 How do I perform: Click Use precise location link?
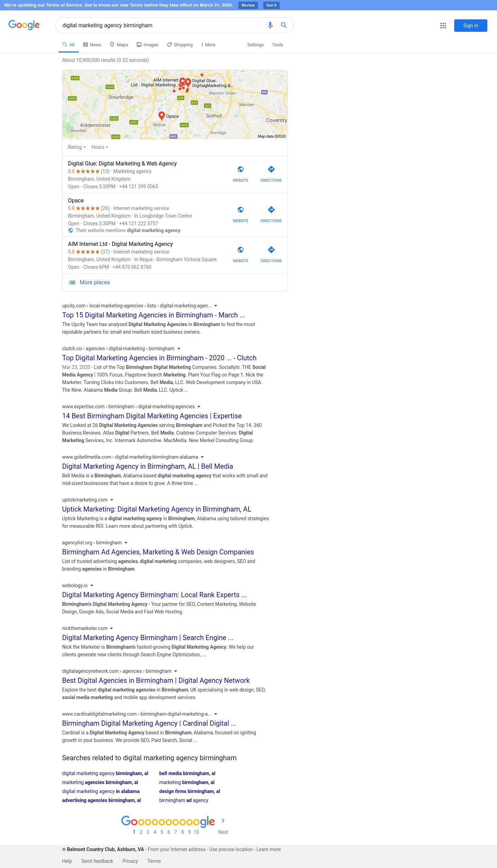231,849
